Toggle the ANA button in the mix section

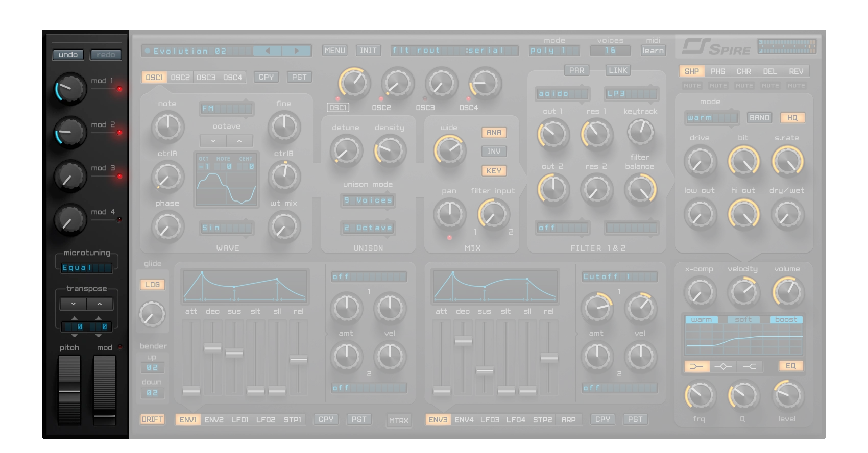pyautogui.click(x=493, y=133)
